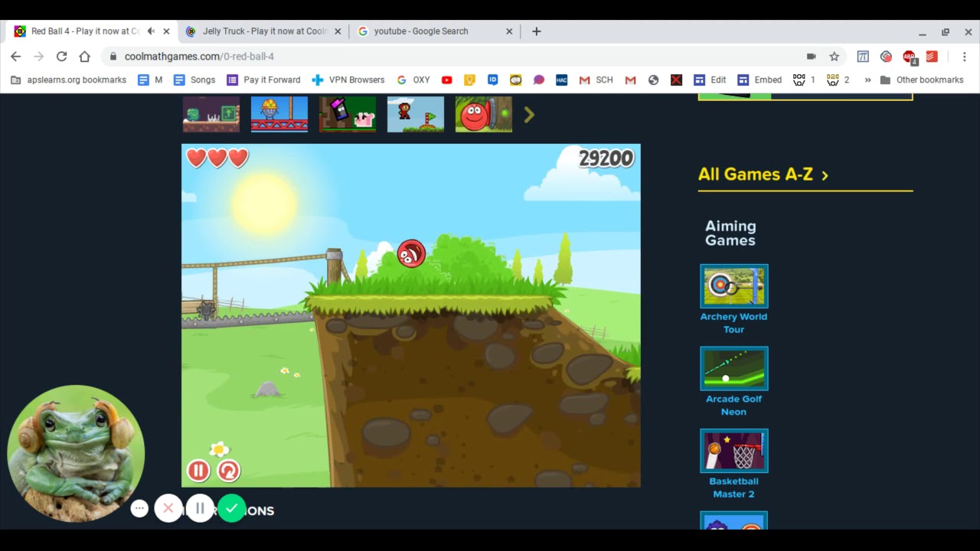Open the ABP adblock extension
This screenshot has width=980, height=551.
909,57
